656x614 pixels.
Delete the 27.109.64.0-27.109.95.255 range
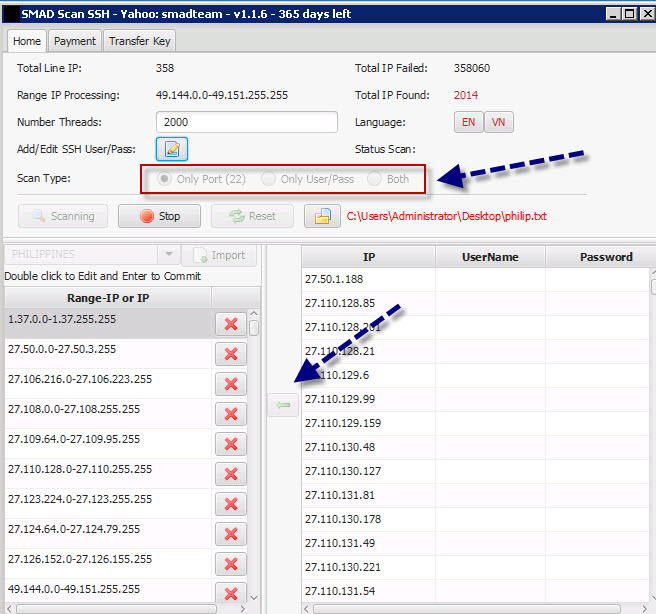point(231,444)
